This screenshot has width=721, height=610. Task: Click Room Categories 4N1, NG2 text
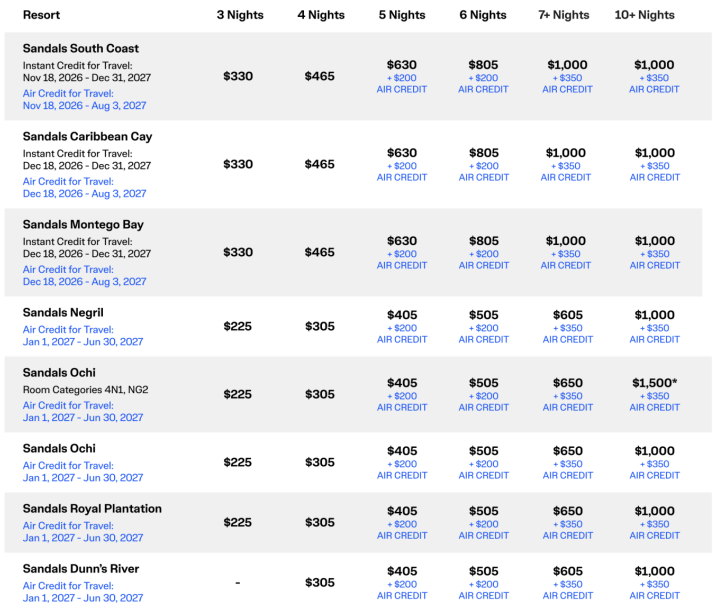tap(86, 390)
